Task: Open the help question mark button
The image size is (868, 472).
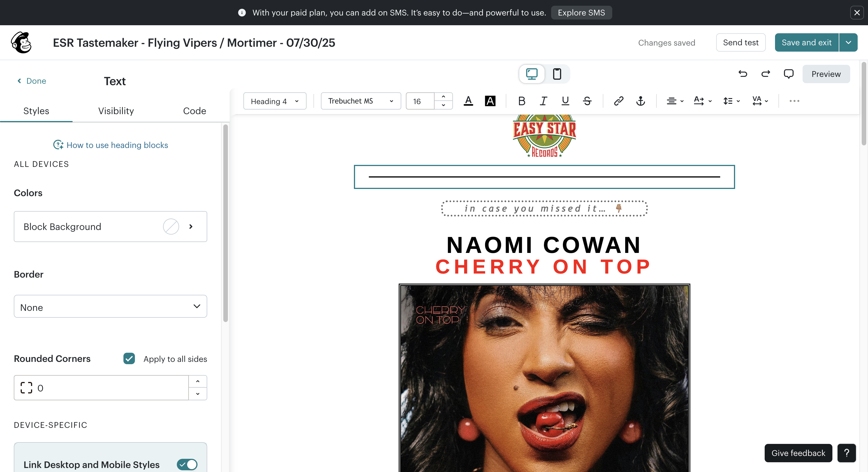Action: [x=846, y=453]
